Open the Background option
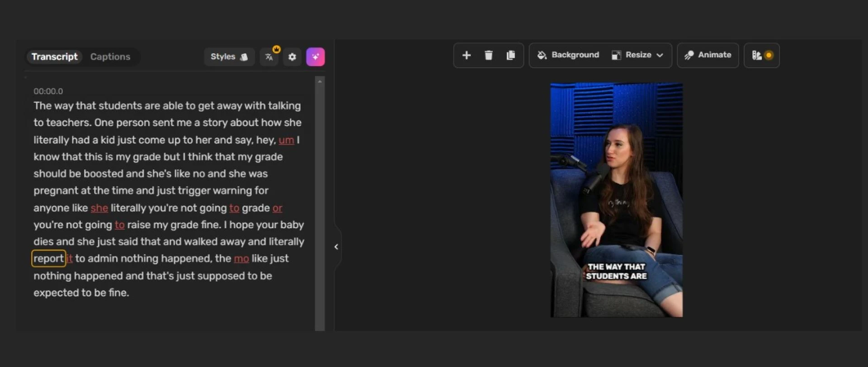Image resolution: width=868 pixels, height=367 pixels. click(x=568, y=55)
